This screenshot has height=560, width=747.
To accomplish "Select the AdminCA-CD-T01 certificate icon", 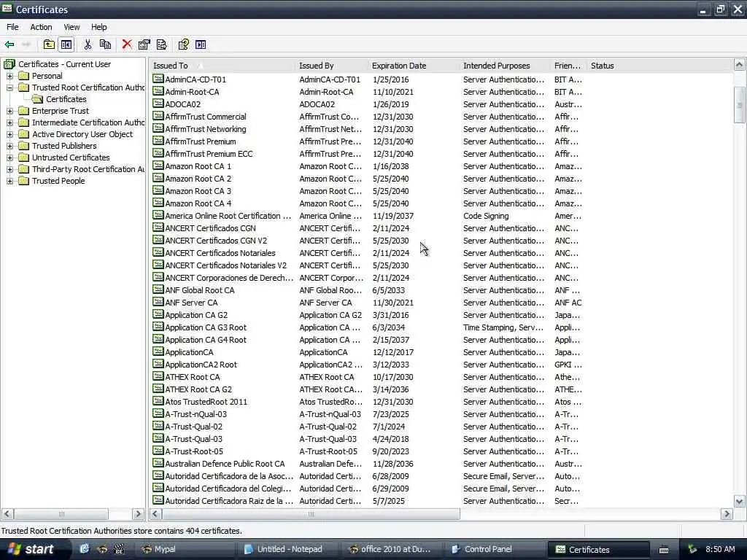I will tap(158, 79).
